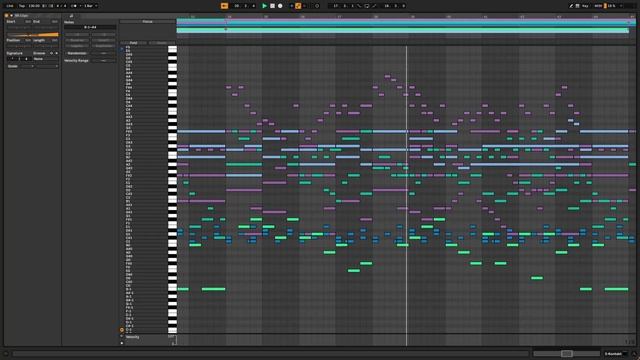Select the loop length field
Image resolution: width=640 pixels, height=360 pixels.
395,6
